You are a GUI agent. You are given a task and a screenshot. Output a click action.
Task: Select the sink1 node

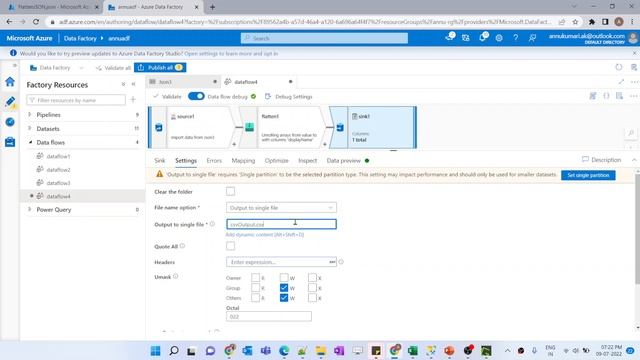373,127
